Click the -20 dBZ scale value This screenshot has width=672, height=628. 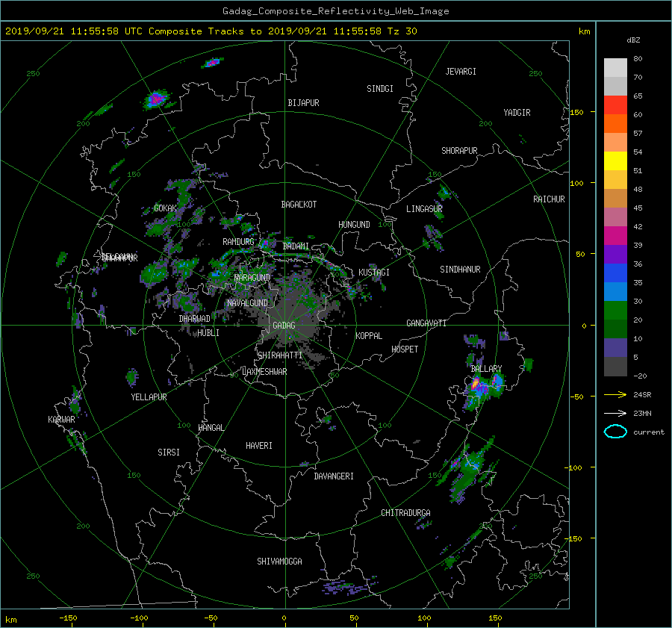pyautogui.click(x=640, y=376)
